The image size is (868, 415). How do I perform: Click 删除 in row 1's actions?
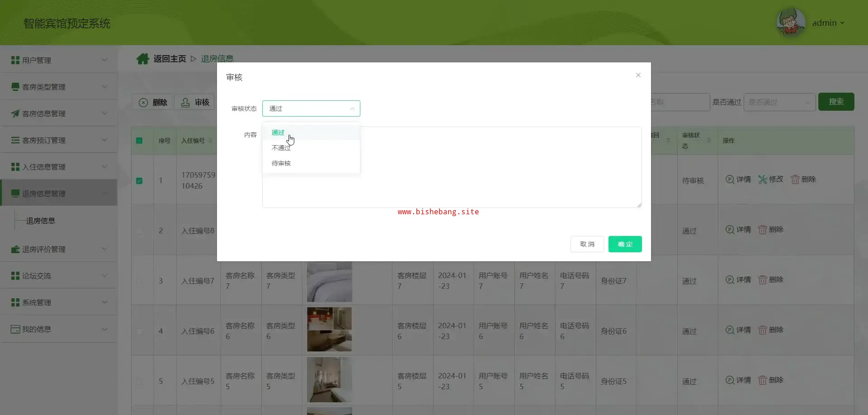tap(803, 179)
